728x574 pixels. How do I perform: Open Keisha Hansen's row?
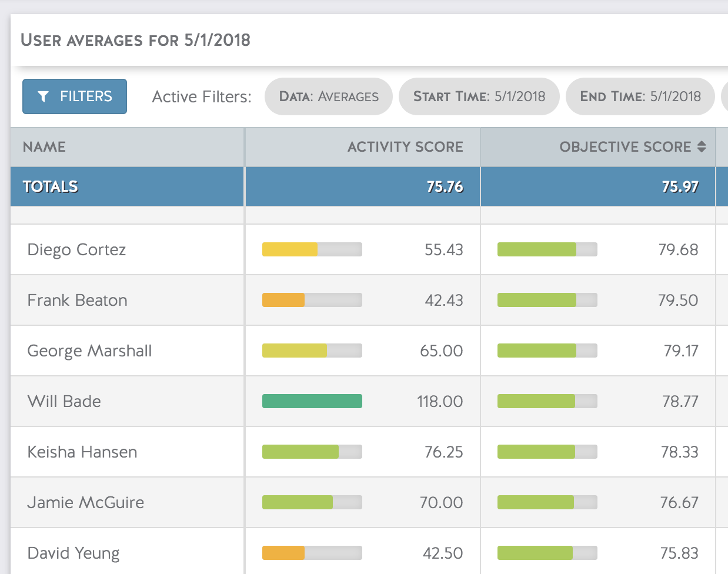369,452
